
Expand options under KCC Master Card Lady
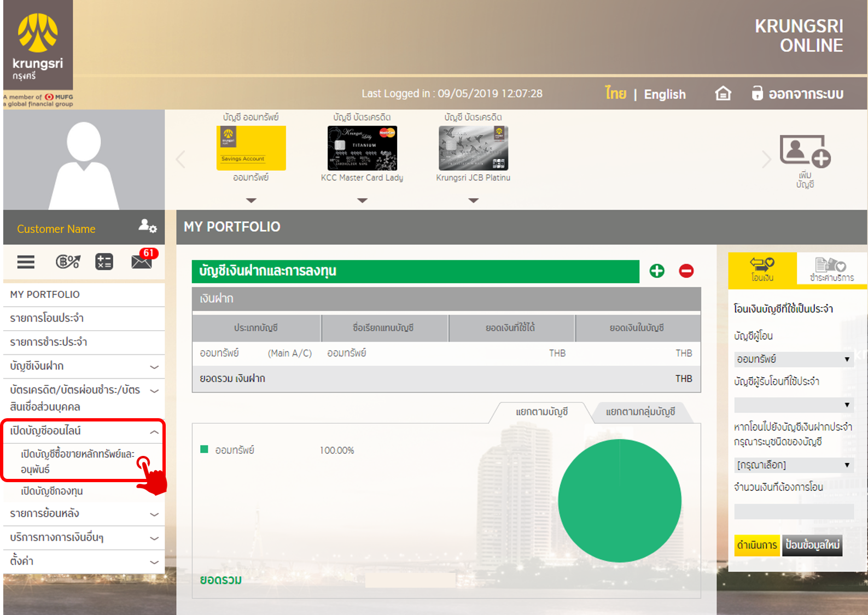click(x=362, y=201)
